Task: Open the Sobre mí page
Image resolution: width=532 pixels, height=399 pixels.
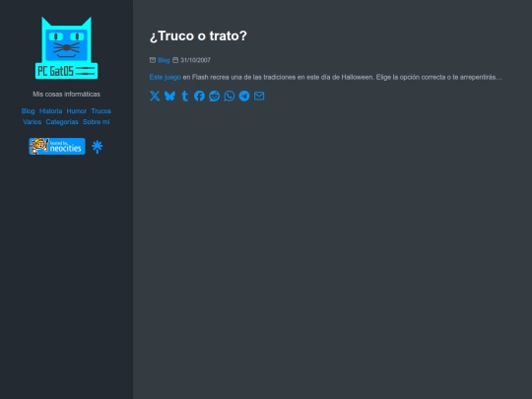Action: 97,122
